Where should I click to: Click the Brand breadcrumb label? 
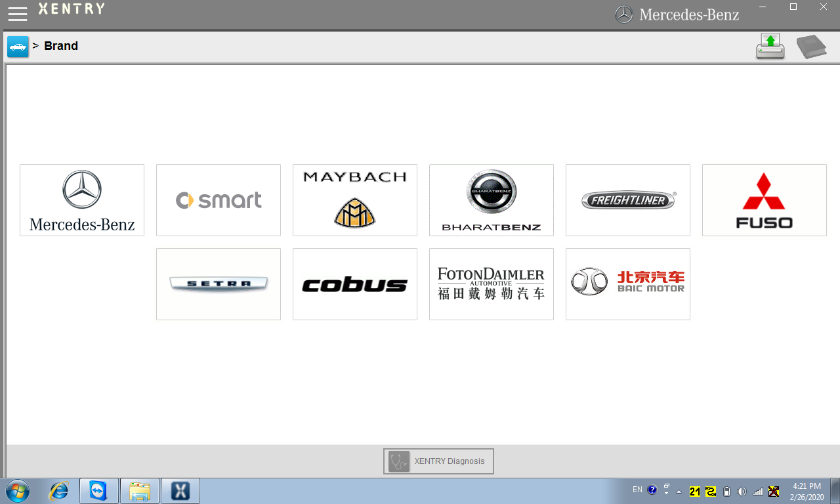(61, 46)
